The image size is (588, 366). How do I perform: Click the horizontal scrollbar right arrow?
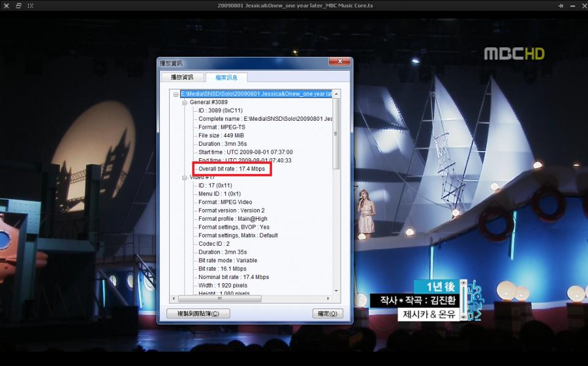click(328, 299)
